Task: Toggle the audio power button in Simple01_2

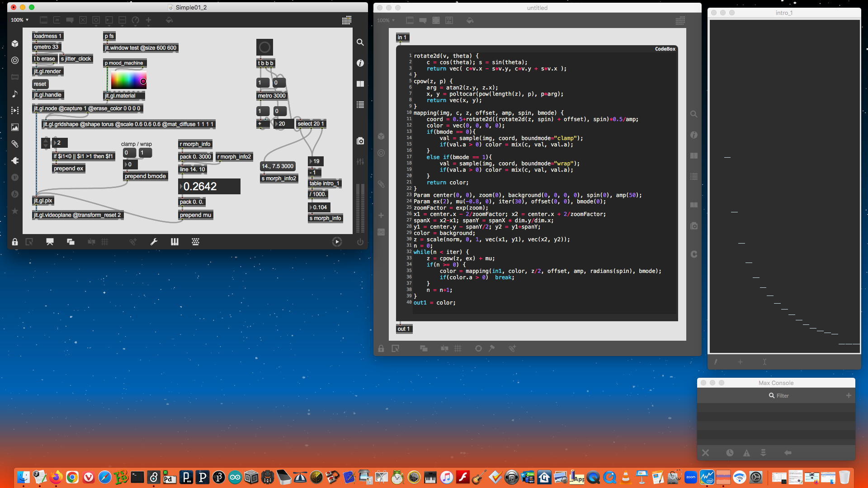Action: click(x=360, y=242)
